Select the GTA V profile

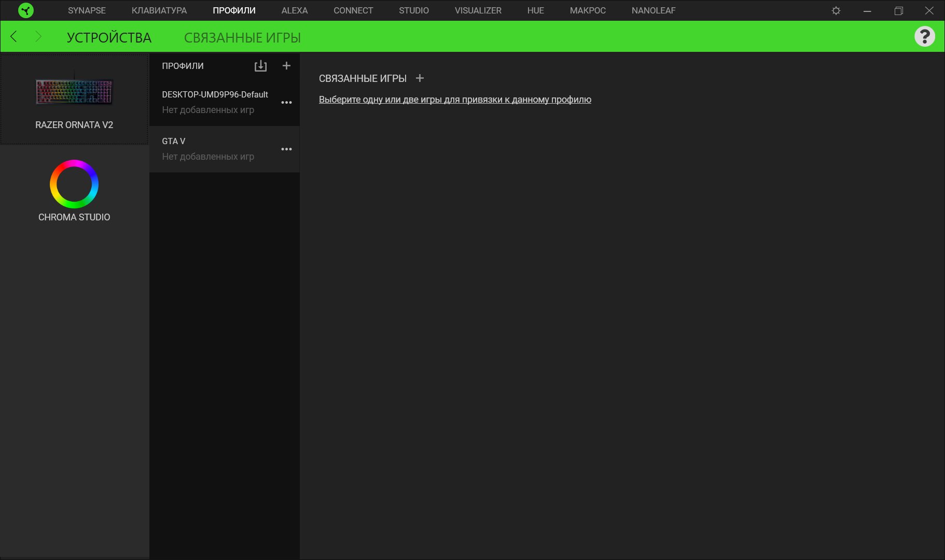click(x=224, y=149)
